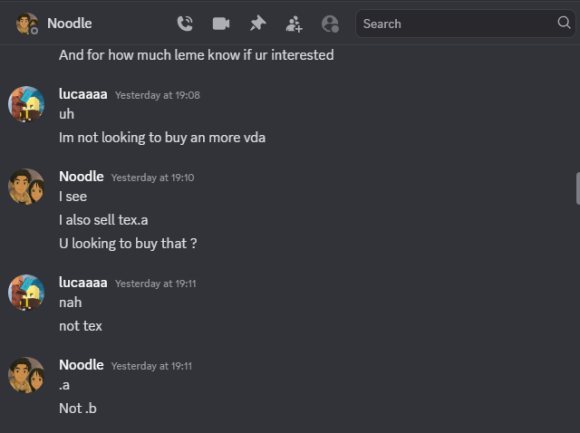580x433 pixels.
Task: Open Noodle's avatar at 19:10 message
Action: [26, 187]
